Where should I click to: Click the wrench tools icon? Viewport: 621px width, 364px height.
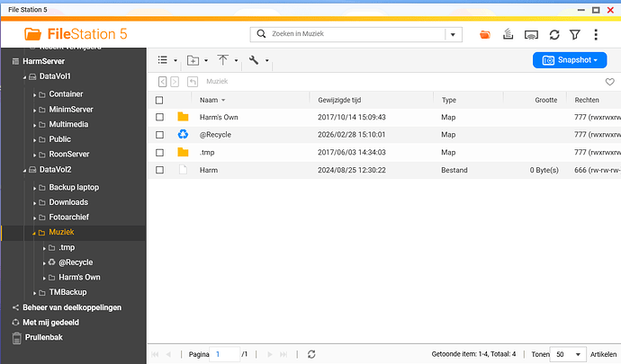tap(254, 59)
